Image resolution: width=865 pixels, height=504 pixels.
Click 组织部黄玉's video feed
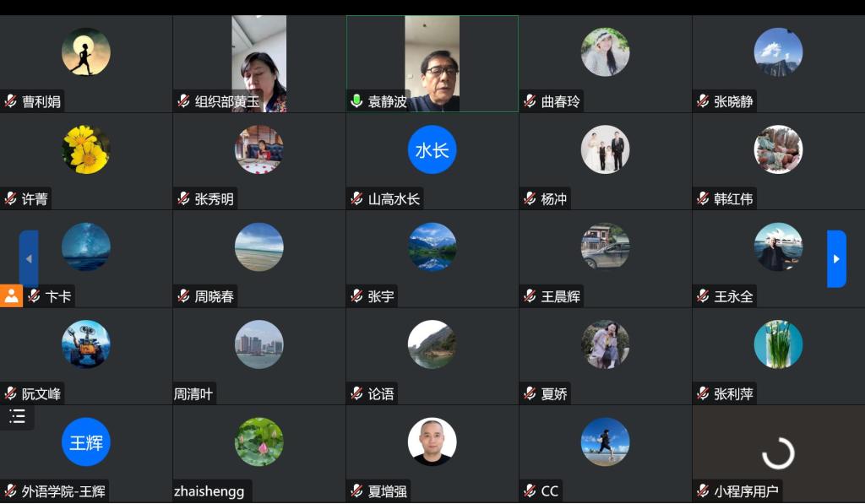coord(258,63)
